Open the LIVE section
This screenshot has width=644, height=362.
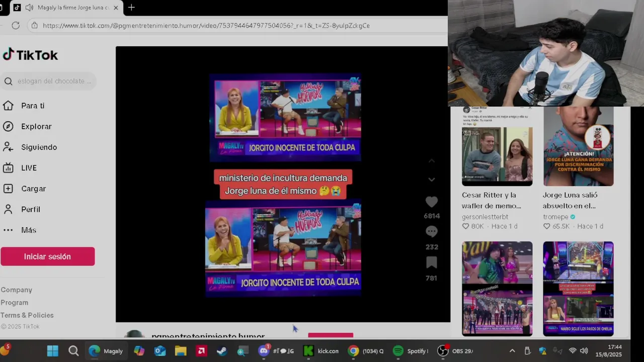point(20,168)
